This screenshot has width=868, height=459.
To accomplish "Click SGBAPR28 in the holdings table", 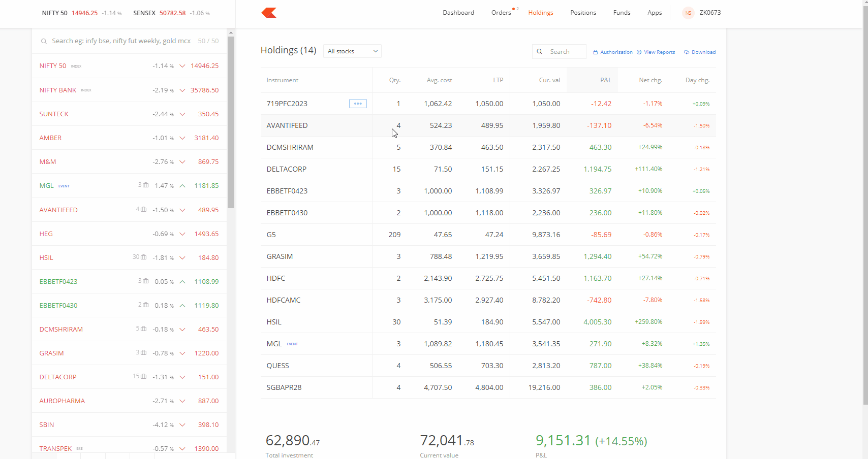I will (x=284, y=387).
